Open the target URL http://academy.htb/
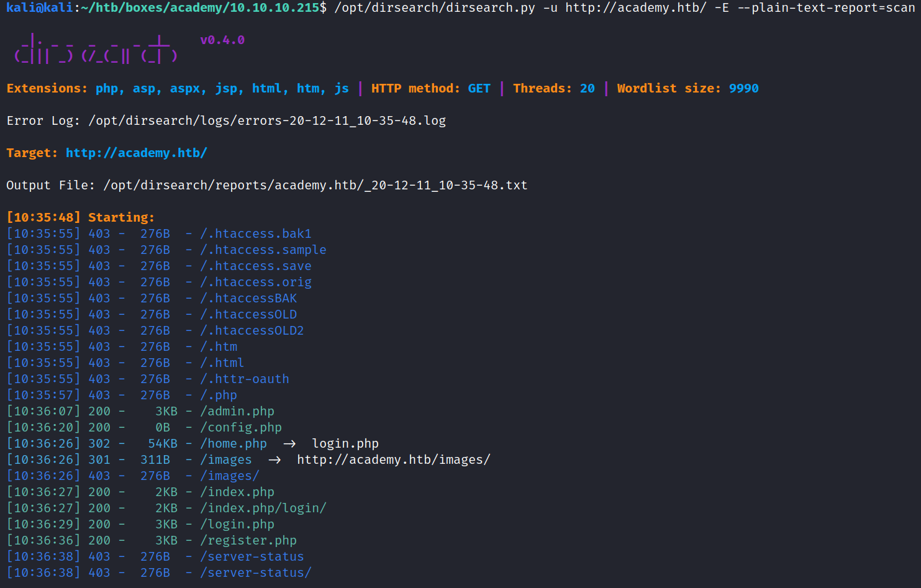Viewport: 921px width, 588px height. tap(136, 153)
